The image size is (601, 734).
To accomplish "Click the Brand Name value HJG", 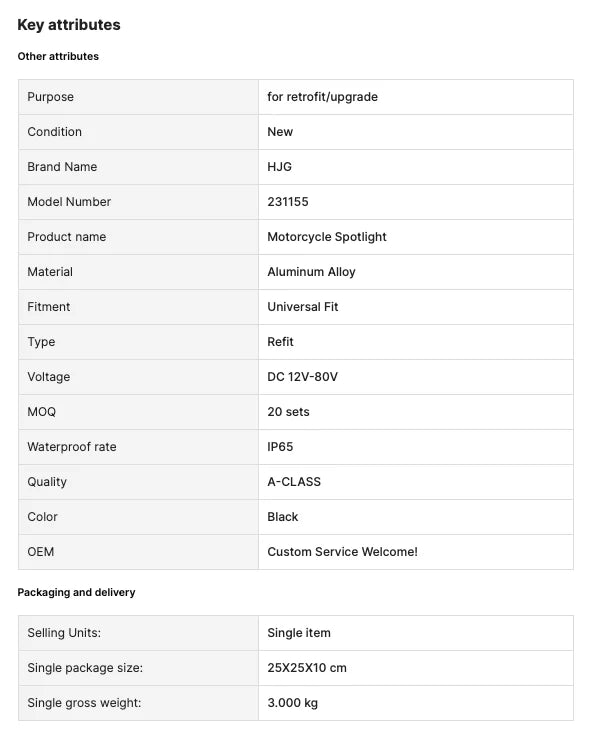I will click(280, 167).
